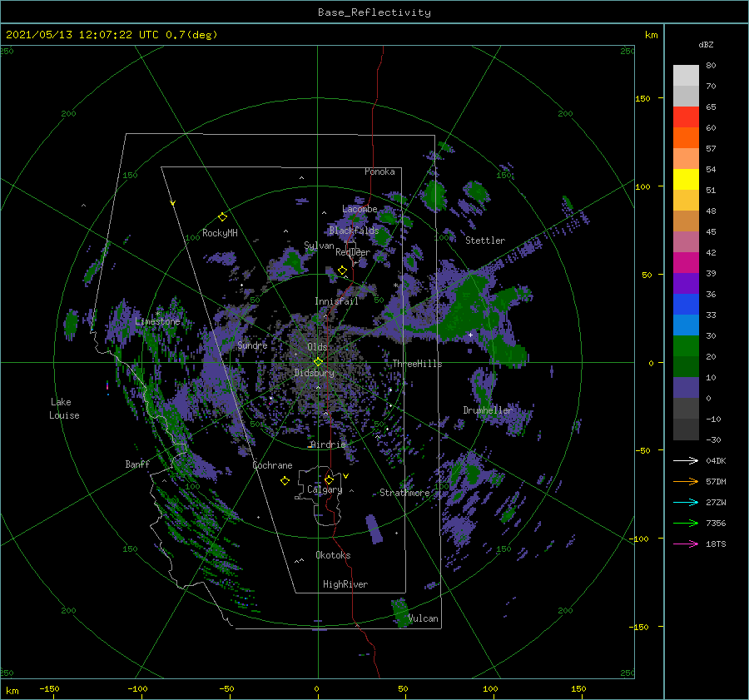Pick the red 60-65 dBZ legend band
This screenshot has height=700, width=749.
686,117
